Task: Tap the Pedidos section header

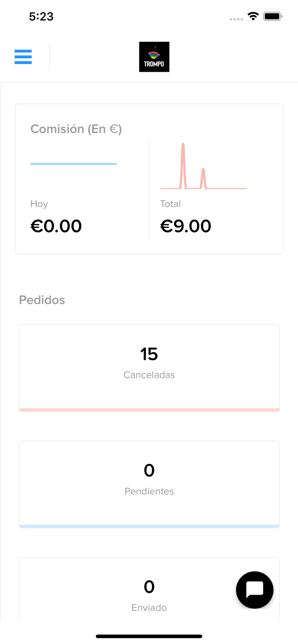Action: click(42, 300)
